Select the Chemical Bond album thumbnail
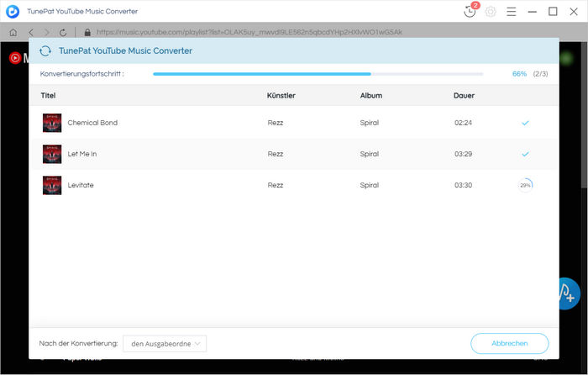Image resolution: width=588 pixels, height=375 pixels. pyautogui.click(x=52, y=123)
